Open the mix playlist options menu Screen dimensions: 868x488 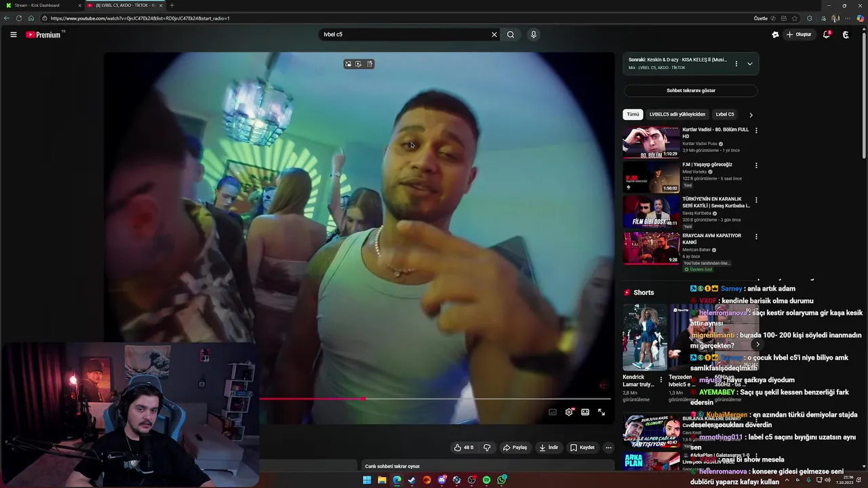pyautogui.click(x=736, y=64)
